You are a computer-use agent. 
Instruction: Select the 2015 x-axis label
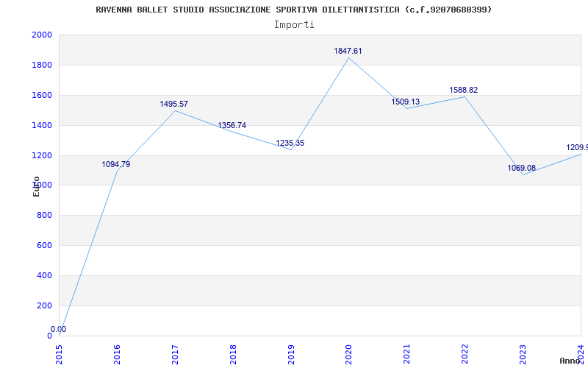(59, 354)
